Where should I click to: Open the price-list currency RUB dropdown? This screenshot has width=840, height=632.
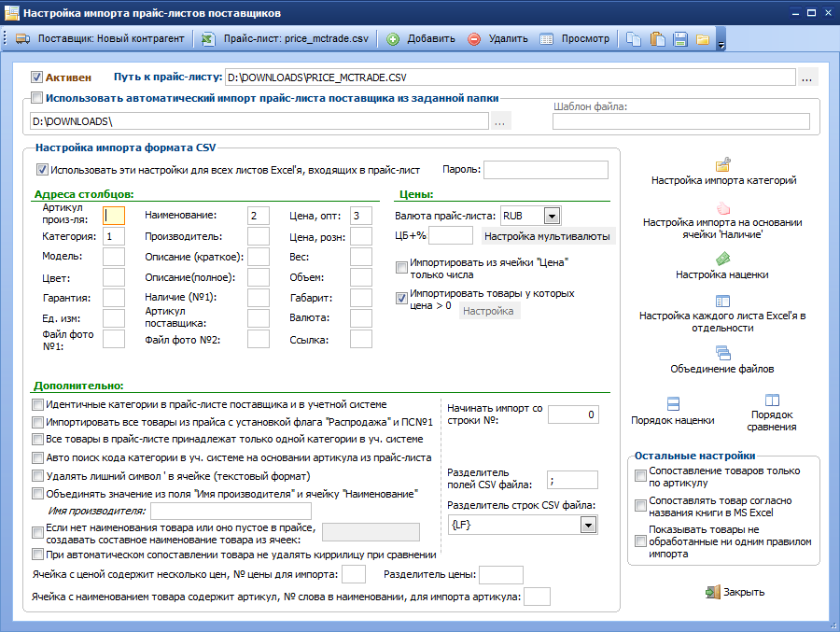[x=553, y=216]
